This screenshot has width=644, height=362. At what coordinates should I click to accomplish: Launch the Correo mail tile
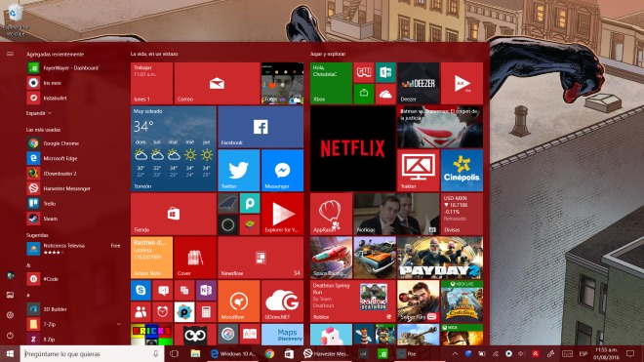(x=217, y=83)
